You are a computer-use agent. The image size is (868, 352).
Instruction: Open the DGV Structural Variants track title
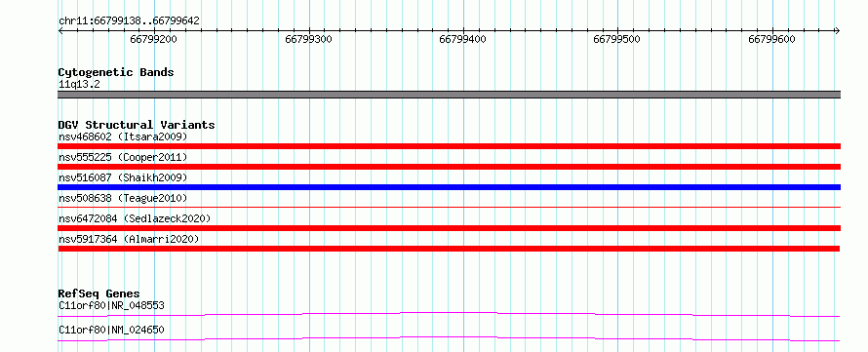click(137, 125)
